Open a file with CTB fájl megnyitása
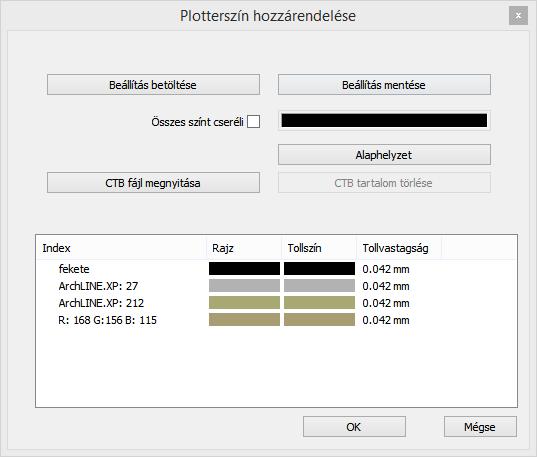Image resolution: width=537 pixels, height=457 pixels. (x=153, y=183)
